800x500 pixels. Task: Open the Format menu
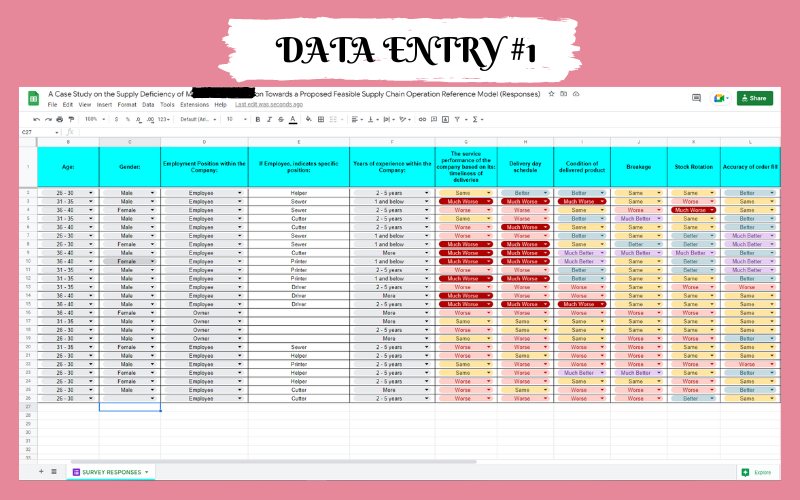pyautogui.click(x=127, y=105)
